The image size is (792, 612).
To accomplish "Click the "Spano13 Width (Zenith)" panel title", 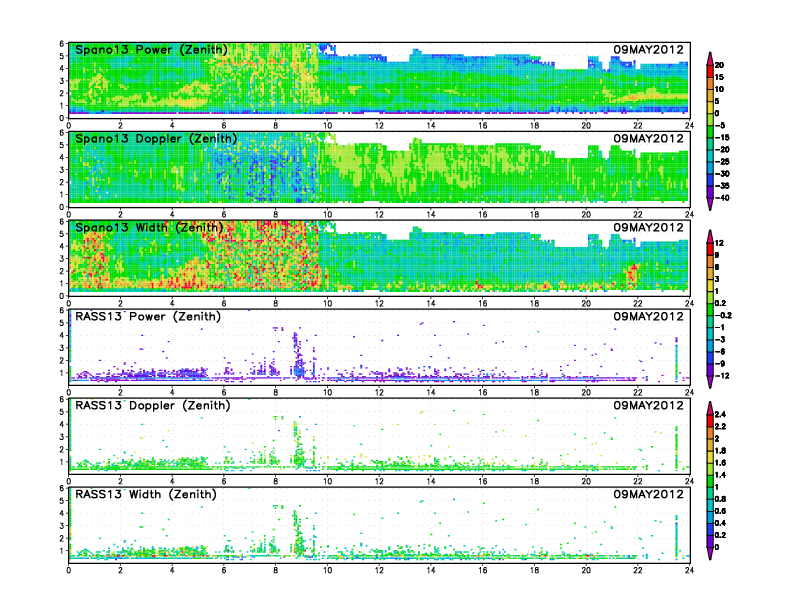I will pos(148,228).
